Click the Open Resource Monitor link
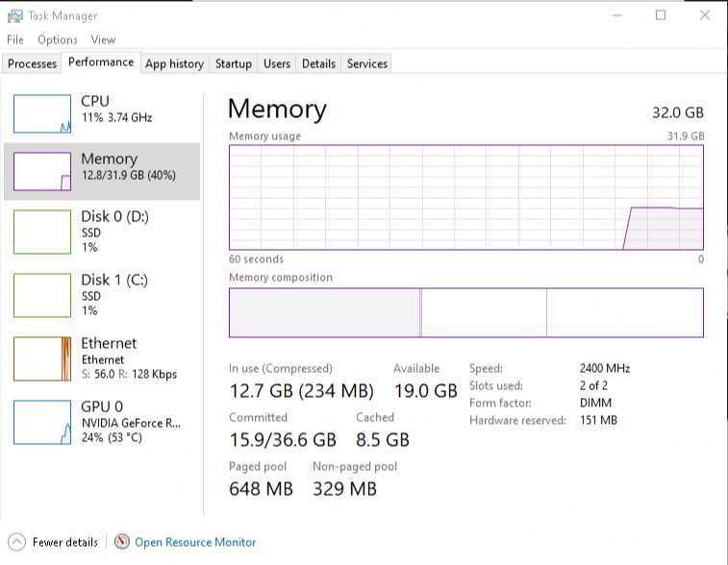The width and height of the screenshot is (728, 565). 195,542
